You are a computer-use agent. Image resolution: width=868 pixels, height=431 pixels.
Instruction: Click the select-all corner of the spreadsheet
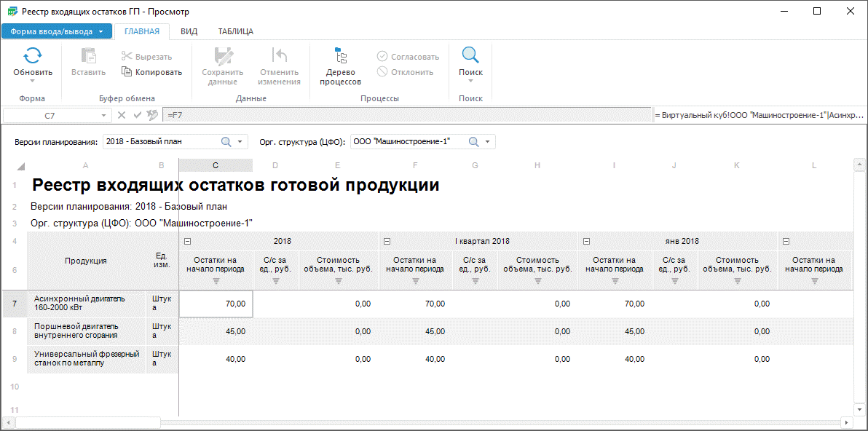pos(21,166)
